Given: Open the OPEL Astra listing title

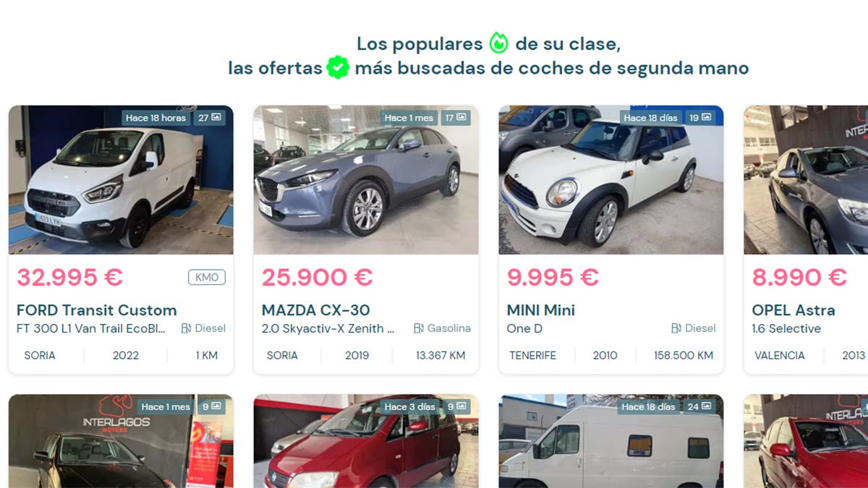Looking at the screenshot, I should pyautogui.click(x=793, y=310).
